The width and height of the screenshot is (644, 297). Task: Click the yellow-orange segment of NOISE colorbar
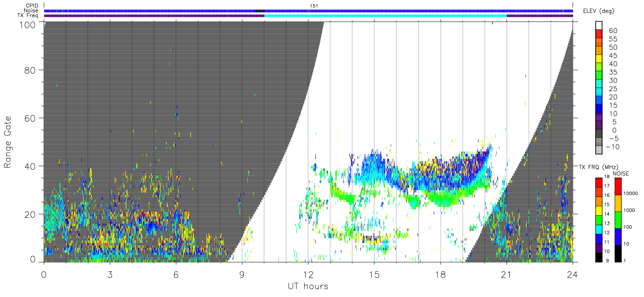tap(618, 204)
